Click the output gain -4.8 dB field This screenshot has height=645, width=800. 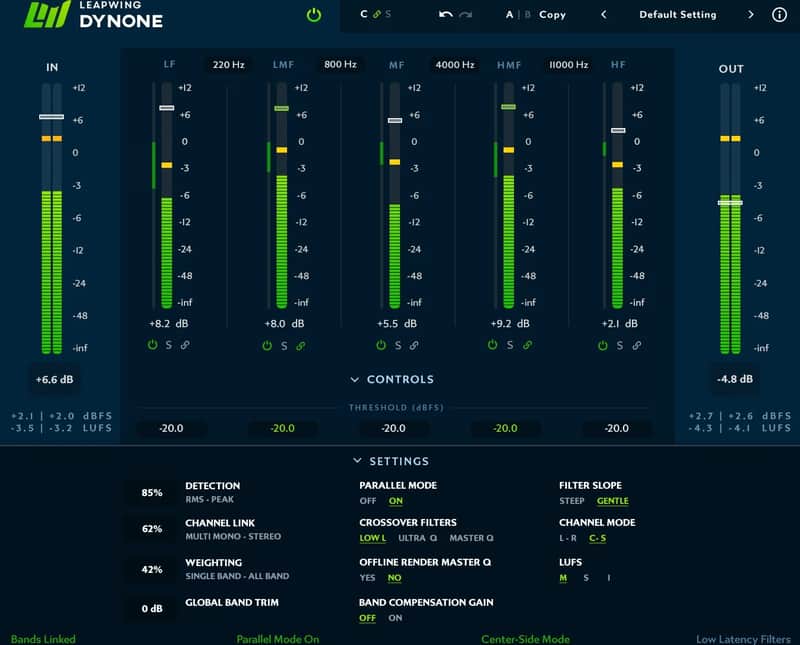735,379
